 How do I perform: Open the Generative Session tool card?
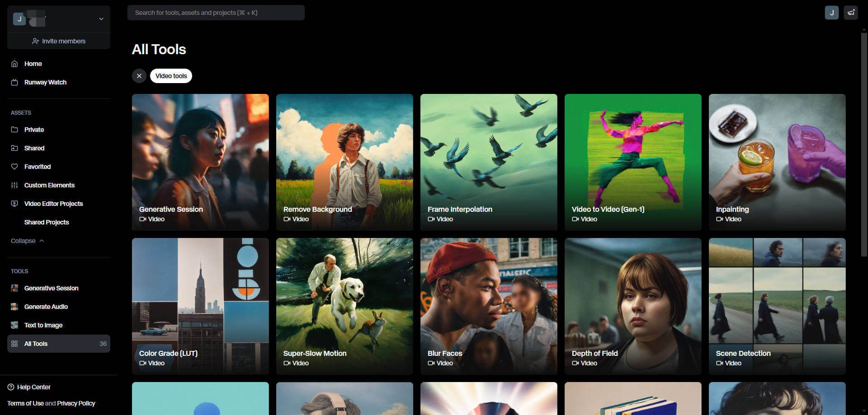[x=200, y=162]
